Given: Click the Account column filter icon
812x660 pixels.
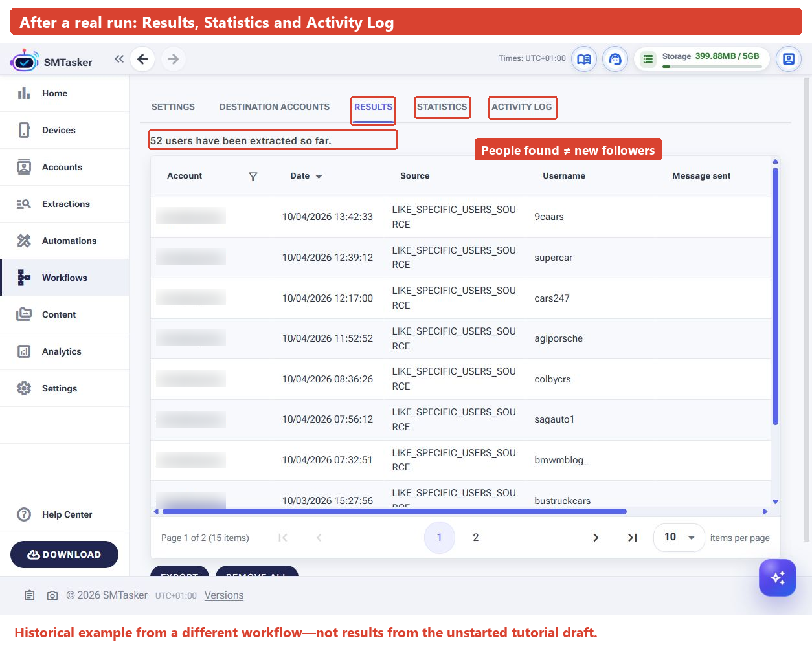Looking at the screenshot, I should click(253, 176).
